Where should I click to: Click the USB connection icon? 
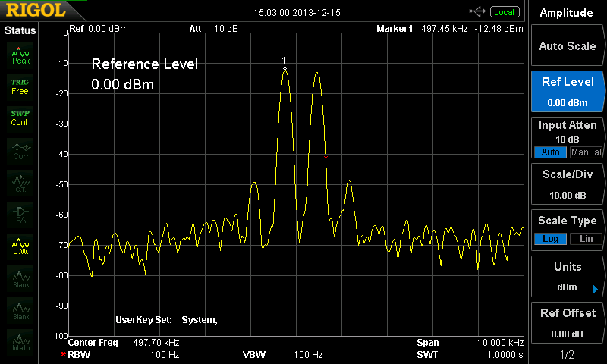[x=477, y=11]
